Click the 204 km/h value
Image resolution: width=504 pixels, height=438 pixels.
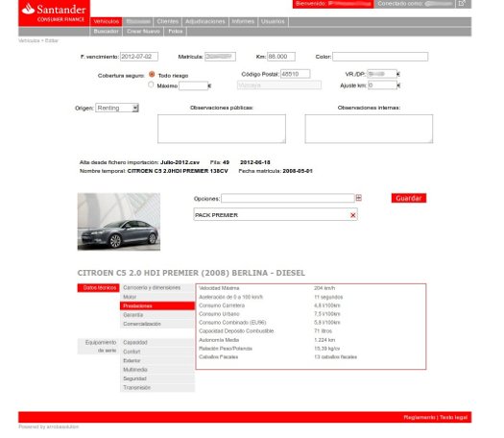pos(324,288)
